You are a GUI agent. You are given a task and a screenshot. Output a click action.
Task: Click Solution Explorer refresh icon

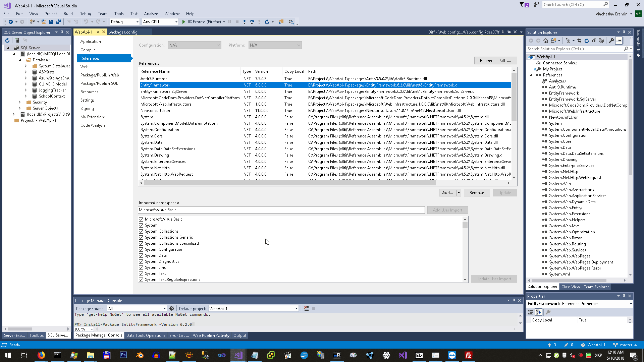587,41
